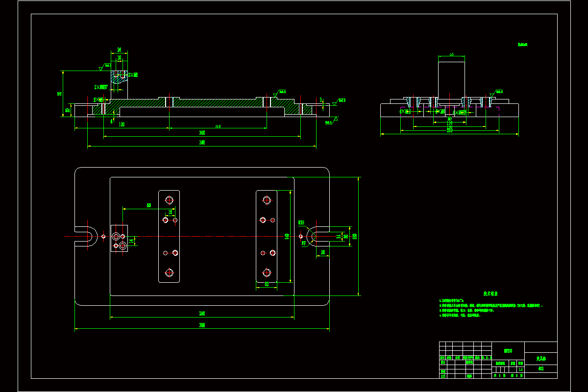The width and height of the screenshot is (588, 392).
Task: Select the 55 dimension in plan view
Action: pos(148,205)
